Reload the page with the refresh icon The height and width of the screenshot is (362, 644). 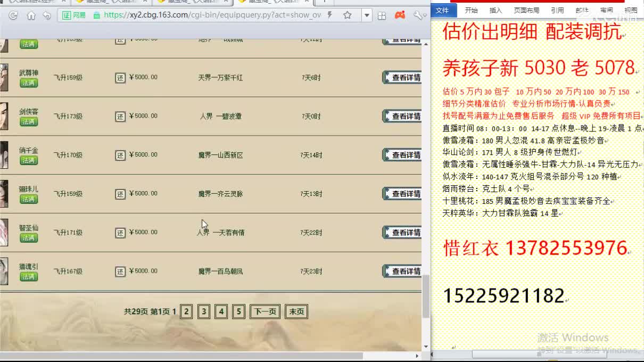click(13, 15)
